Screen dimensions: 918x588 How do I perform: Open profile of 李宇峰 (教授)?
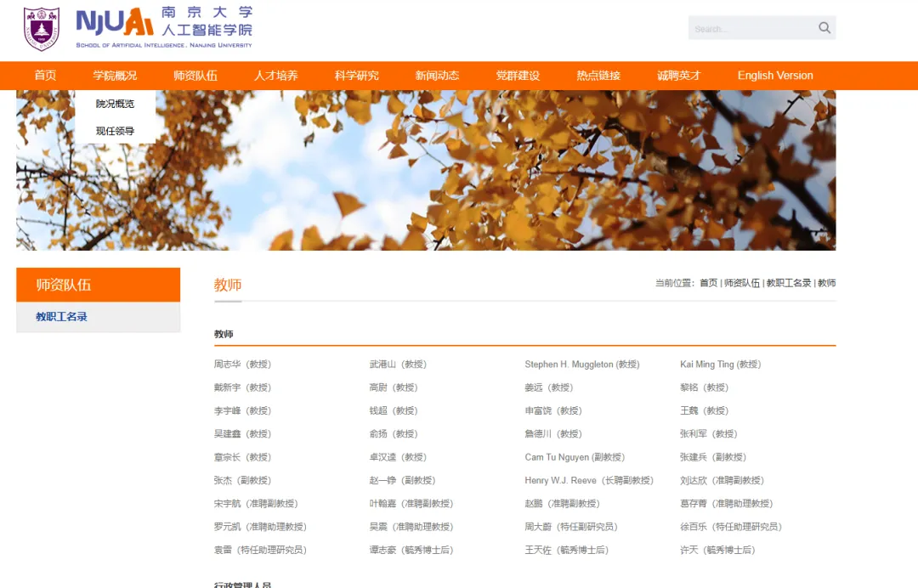tap(242, 410)
